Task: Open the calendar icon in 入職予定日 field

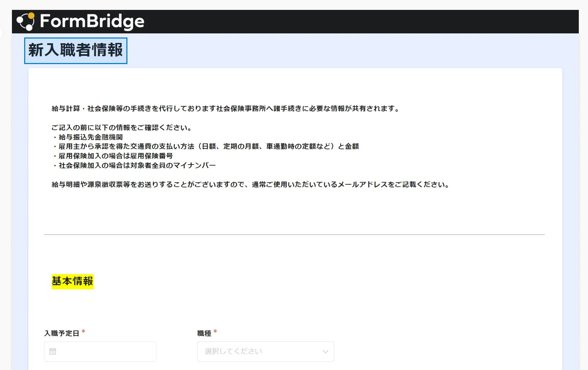Action: click(52, 351)
